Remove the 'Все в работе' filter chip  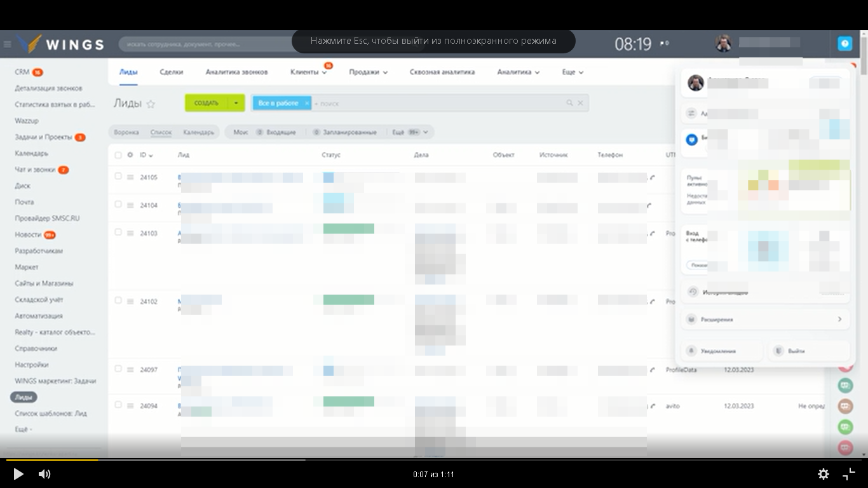[306, 103]
